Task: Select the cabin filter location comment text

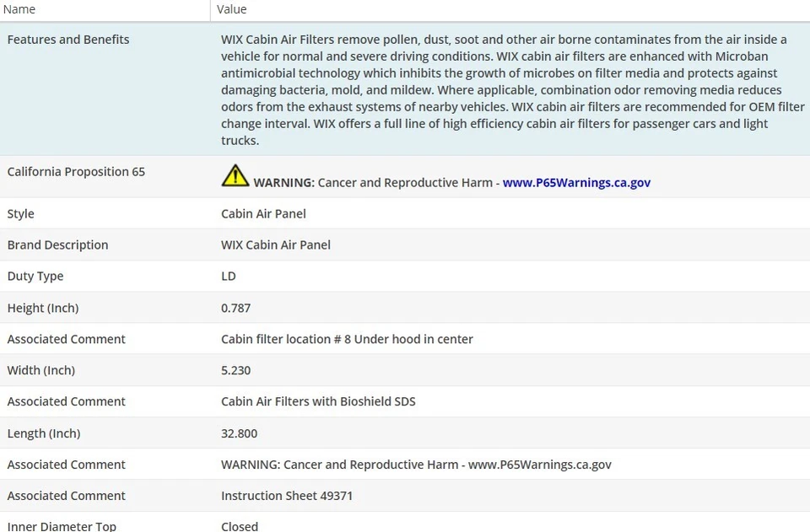Action: pos(347,340)
